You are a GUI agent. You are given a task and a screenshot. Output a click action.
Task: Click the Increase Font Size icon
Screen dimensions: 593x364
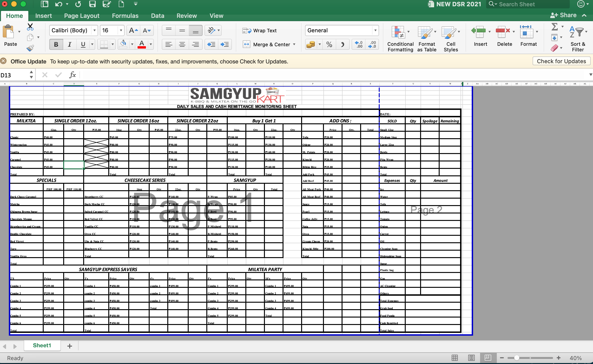[x=133, y=30]
